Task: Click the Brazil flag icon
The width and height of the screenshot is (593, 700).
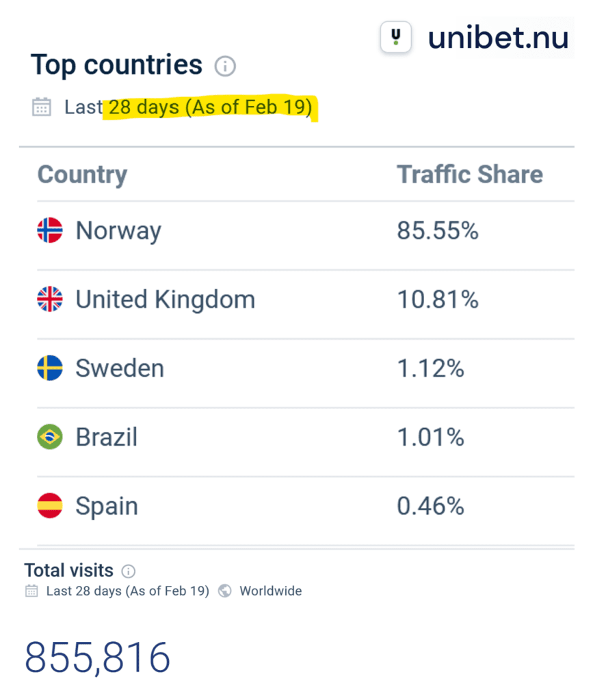Action: 49,437
